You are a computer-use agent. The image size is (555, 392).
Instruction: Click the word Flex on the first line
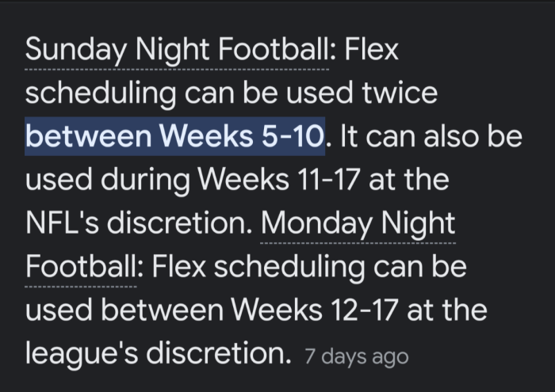[371, 49]
